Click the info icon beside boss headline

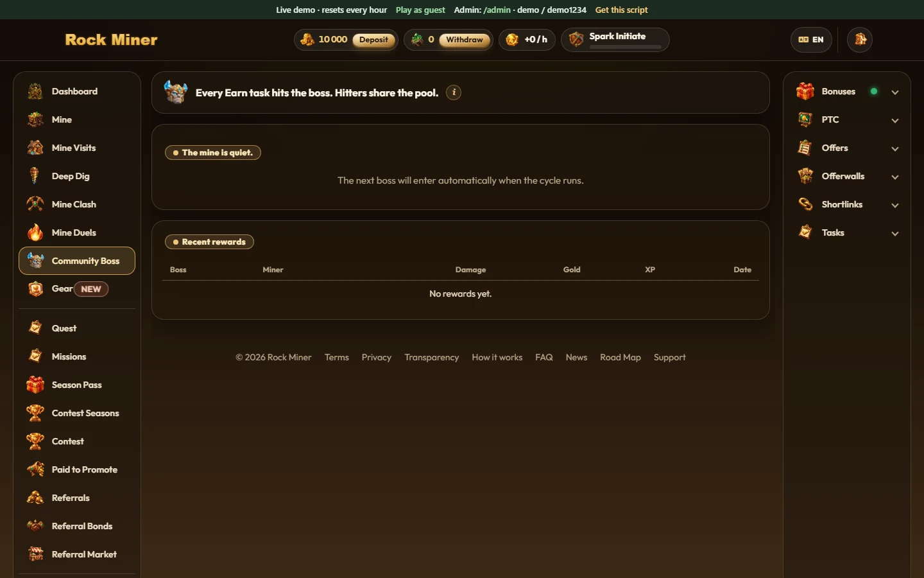pyautogui.click(x=454, y=92)
